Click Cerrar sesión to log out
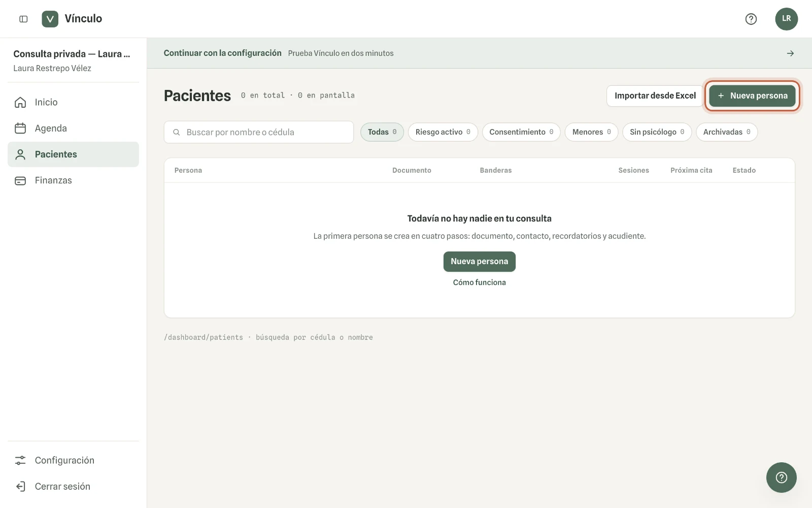This screenshot has height=508, width=812. 73,486
